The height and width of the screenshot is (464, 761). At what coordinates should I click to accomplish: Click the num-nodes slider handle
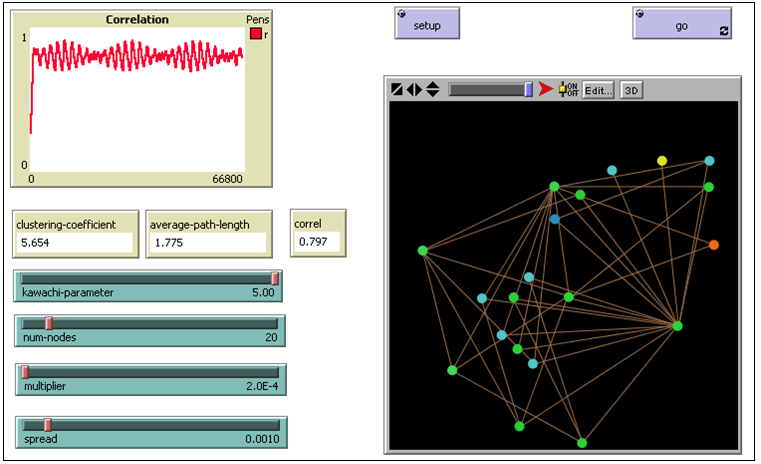click(48, 322)
